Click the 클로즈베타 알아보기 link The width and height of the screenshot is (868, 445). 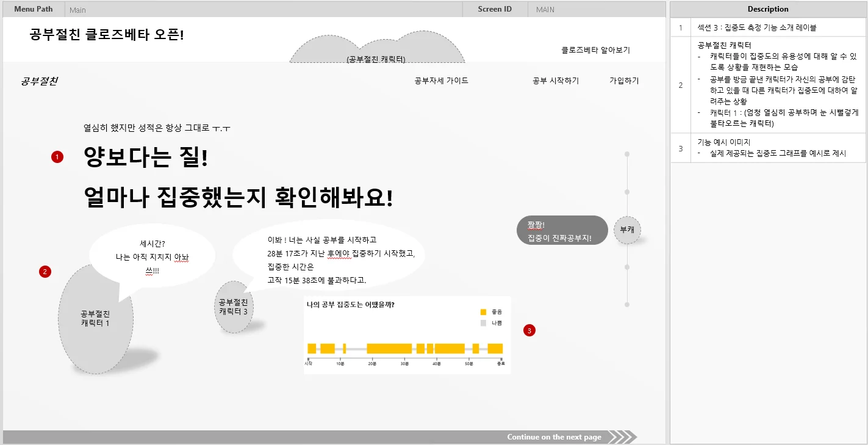coord(596,50)
